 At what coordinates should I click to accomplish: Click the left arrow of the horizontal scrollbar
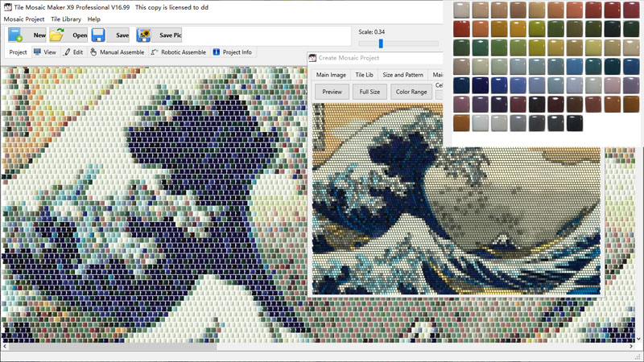pos(5,347)
